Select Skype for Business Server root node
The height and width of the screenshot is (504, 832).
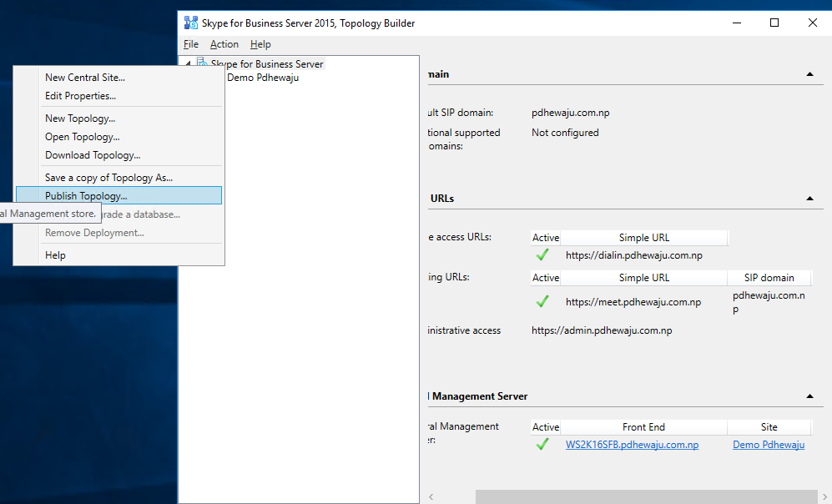point(267,63)
